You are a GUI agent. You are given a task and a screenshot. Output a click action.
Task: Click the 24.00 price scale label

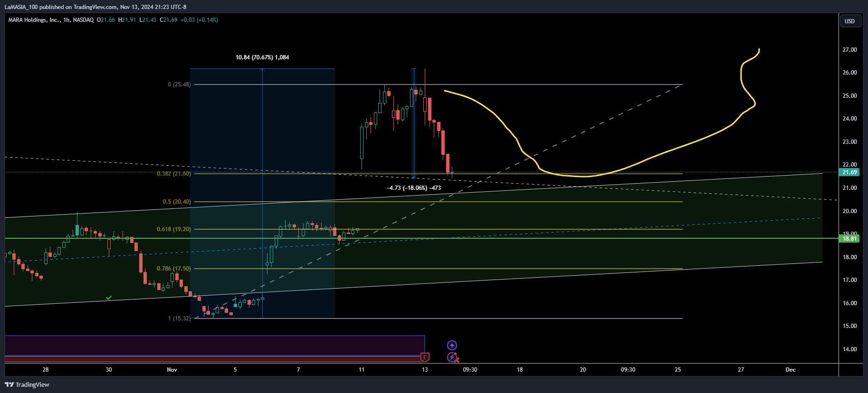850,119
